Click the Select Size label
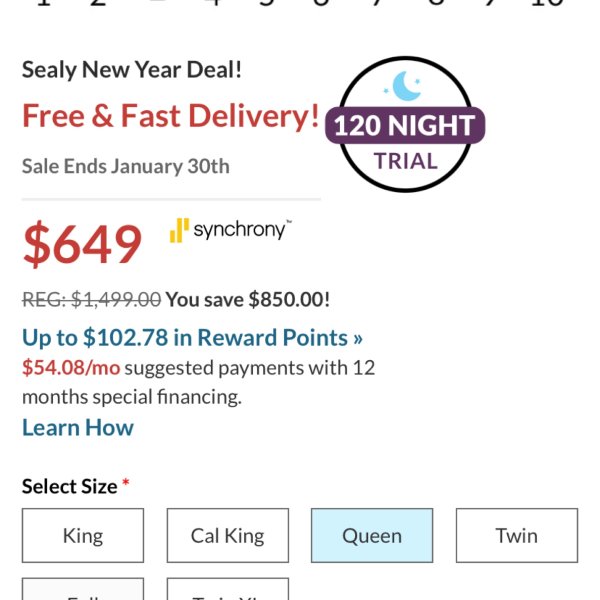The width and height of the screenshot is (600, 600). [70, 486]
